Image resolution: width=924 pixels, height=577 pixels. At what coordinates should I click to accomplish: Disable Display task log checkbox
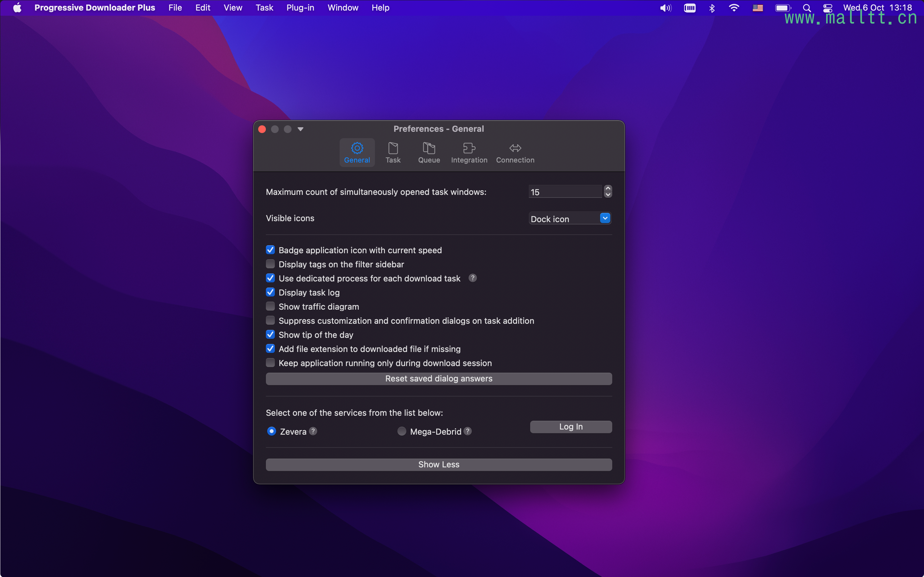(270, 292)
